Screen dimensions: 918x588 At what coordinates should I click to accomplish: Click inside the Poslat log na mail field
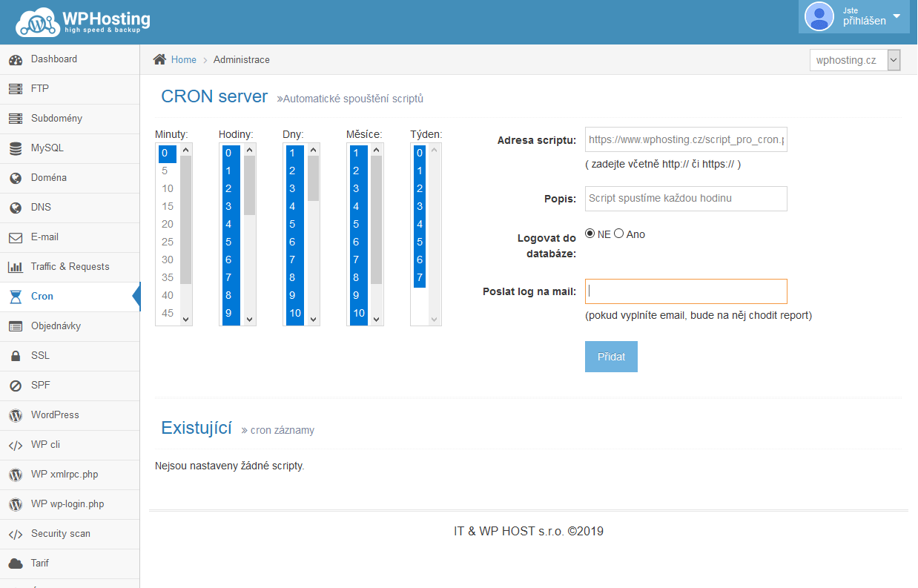tap(686, 291)
